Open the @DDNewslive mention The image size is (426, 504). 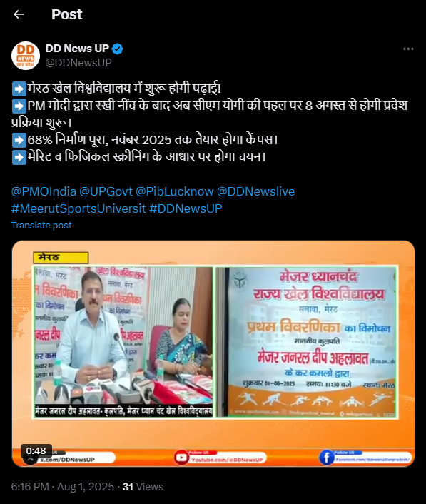click(x=255, y=191)
